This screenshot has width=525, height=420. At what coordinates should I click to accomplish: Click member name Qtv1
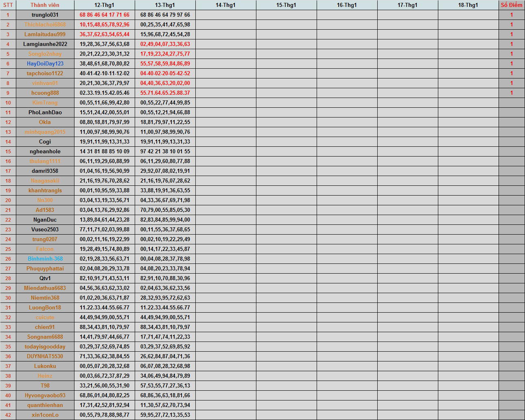coord(45,278)
